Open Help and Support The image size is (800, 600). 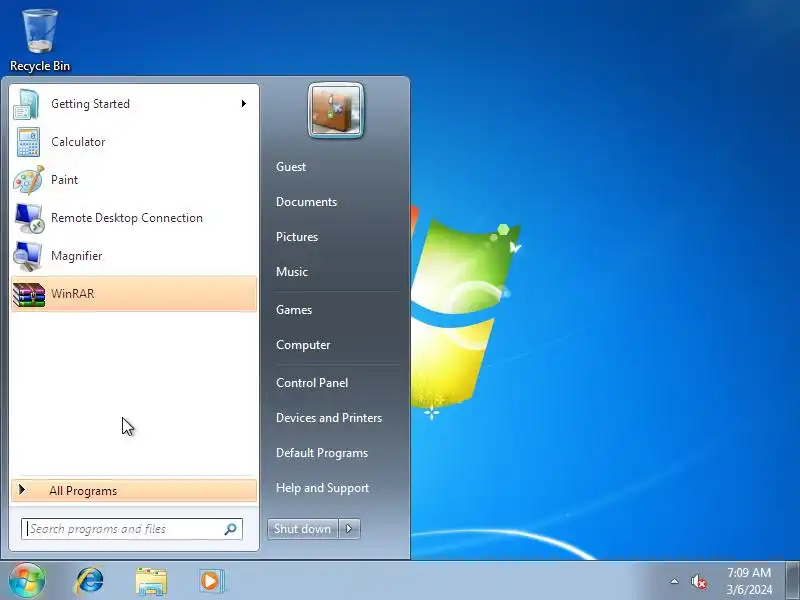pos(322,488)
